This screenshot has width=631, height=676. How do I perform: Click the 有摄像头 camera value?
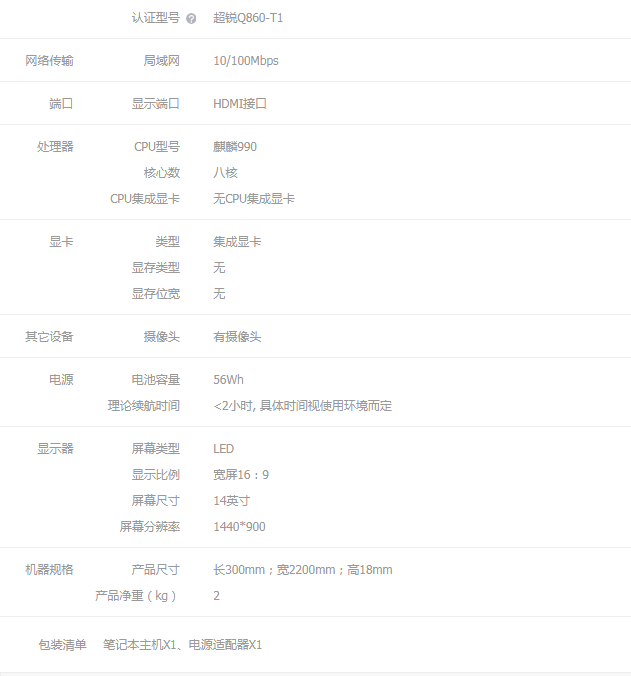[x=237, y=337]
